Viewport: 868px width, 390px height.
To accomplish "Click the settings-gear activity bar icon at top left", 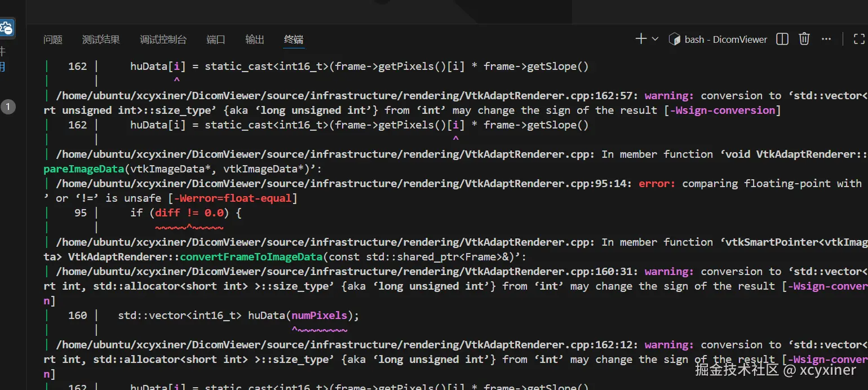I will (7, 28).
